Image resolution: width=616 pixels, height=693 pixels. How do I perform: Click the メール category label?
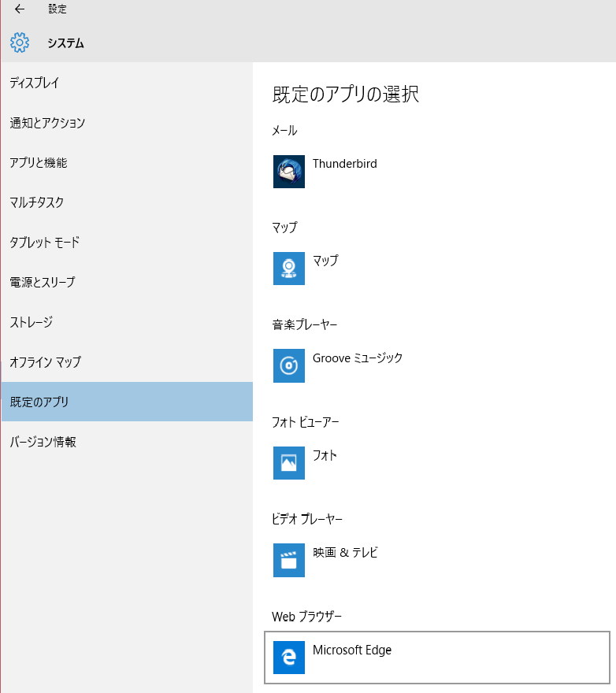pyautogui.click(x=284, y=131)
